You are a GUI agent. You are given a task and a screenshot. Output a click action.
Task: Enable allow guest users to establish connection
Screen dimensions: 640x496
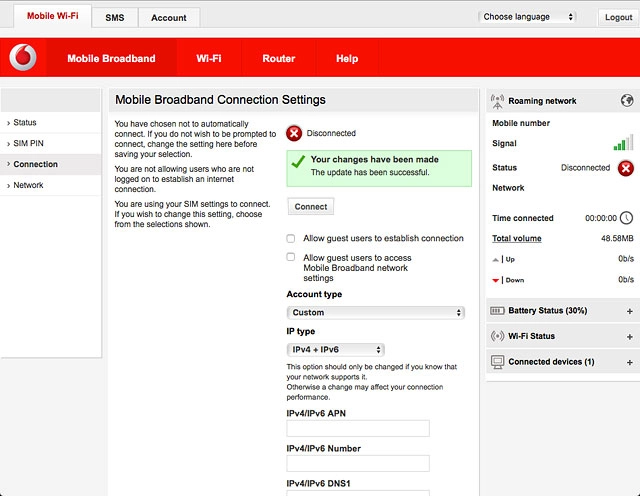(x=291, y=238)
